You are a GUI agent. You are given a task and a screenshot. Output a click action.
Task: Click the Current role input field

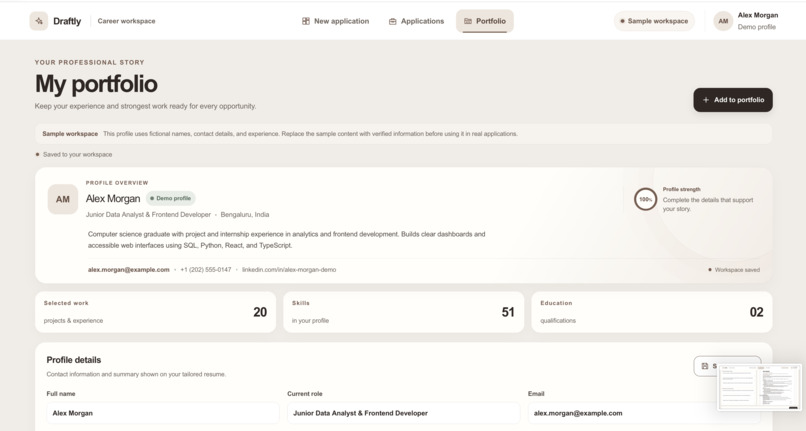404,413
